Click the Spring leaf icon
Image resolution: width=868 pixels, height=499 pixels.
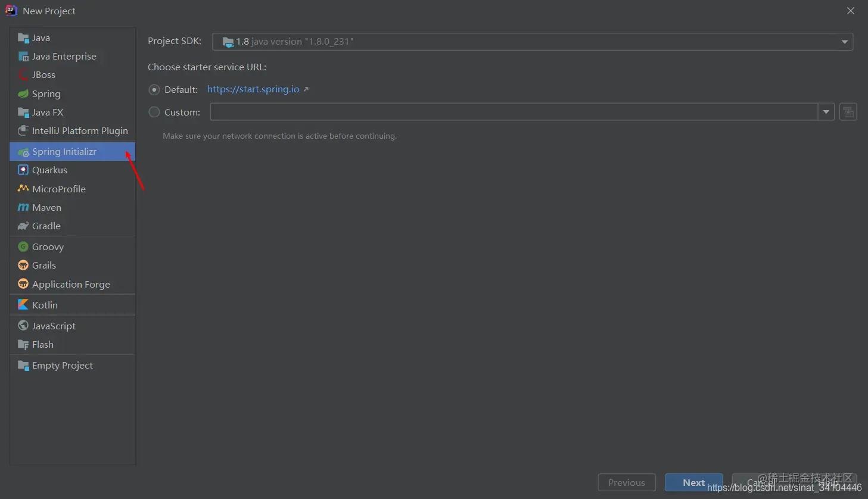coord(23,94)
